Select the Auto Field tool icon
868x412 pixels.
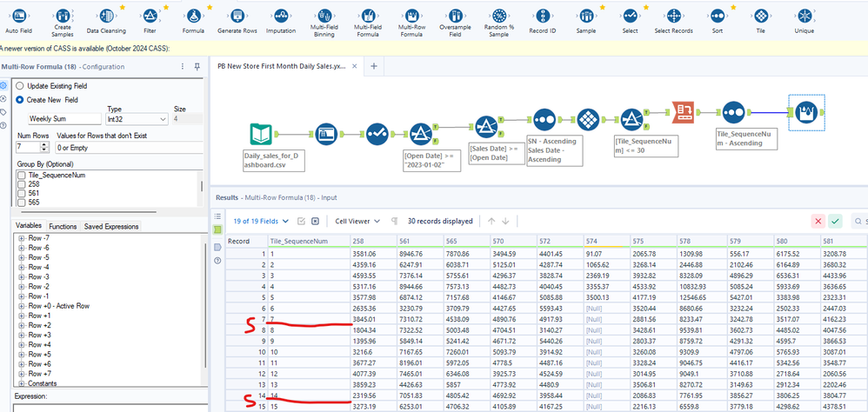pyautogui.click(x=19, y=16)
